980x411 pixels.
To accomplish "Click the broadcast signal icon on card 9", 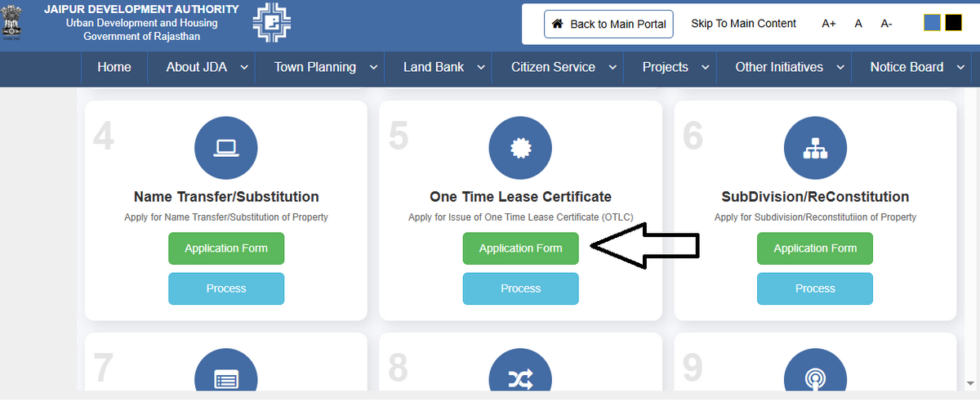I will pos(815,379).
